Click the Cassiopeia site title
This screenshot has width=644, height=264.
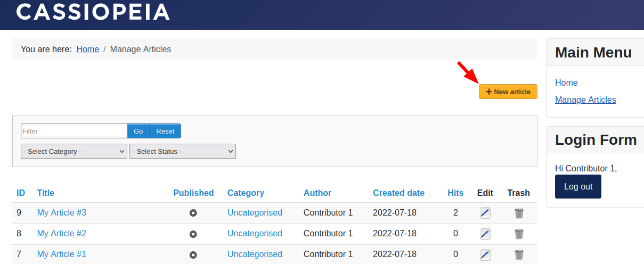[x=93, y=11]
